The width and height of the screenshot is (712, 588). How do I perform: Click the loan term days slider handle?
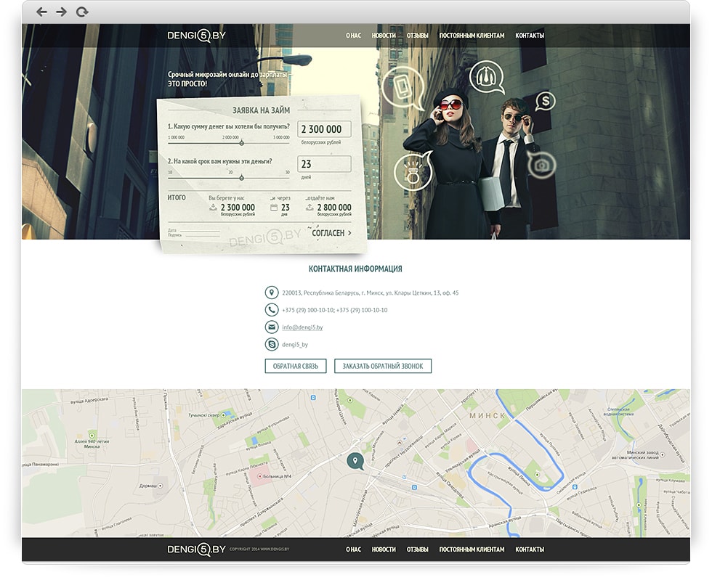point(231,178)
